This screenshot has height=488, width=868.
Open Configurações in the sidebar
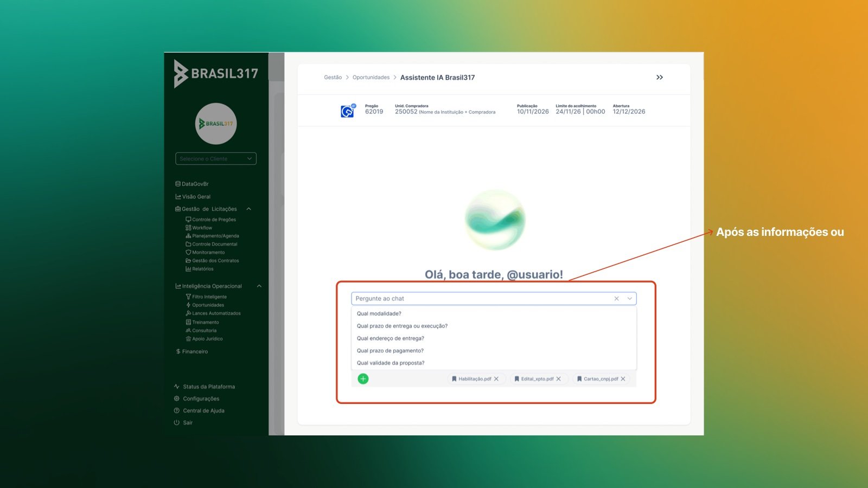(196, 399)
